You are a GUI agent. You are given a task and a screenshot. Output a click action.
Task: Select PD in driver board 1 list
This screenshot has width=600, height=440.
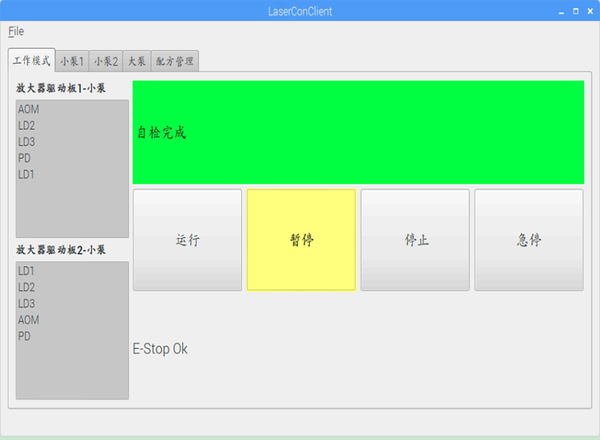click(x=72, y=158)
